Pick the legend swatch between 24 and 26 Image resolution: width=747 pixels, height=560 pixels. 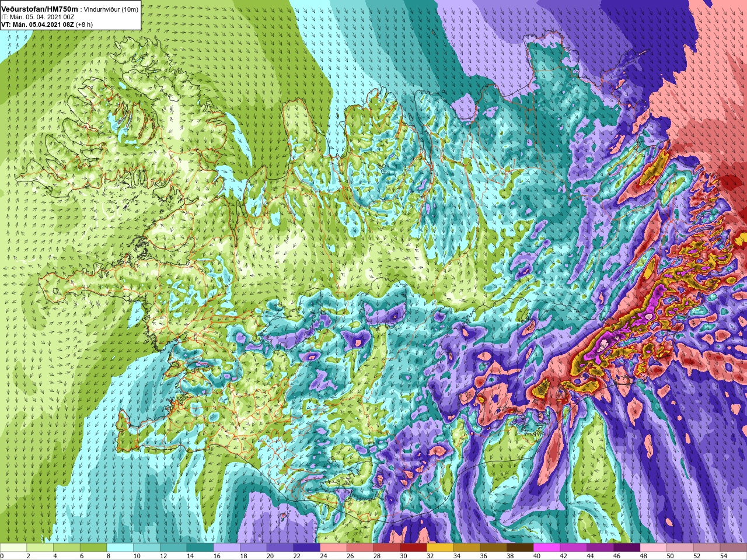click(x=333, y=548)
